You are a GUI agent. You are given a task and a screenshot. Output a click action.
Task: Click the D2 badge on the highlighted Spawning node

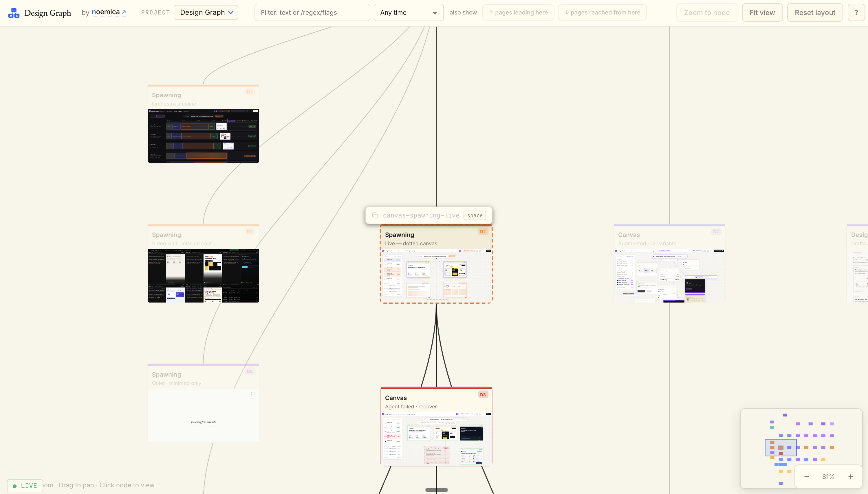[x=483, y=231]
